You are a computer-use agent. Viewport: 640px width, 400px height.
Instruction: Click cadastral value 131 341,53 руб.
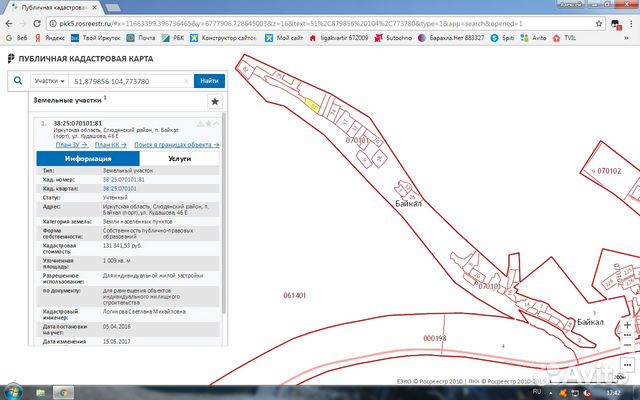122,246
